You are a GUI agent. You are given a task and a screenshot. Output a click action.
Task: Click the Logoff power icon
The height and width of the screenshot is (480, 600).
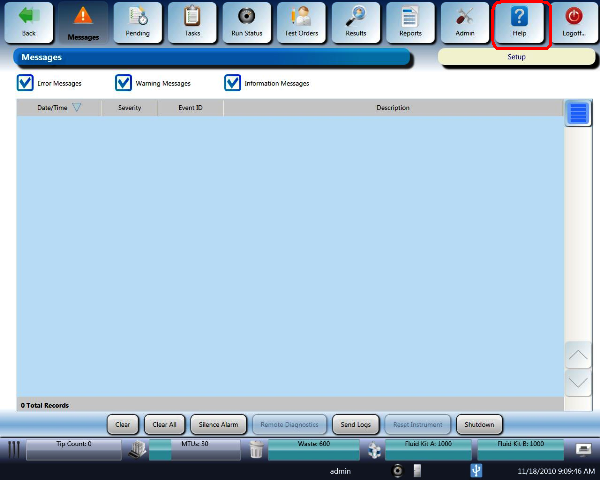click(573, 17)
